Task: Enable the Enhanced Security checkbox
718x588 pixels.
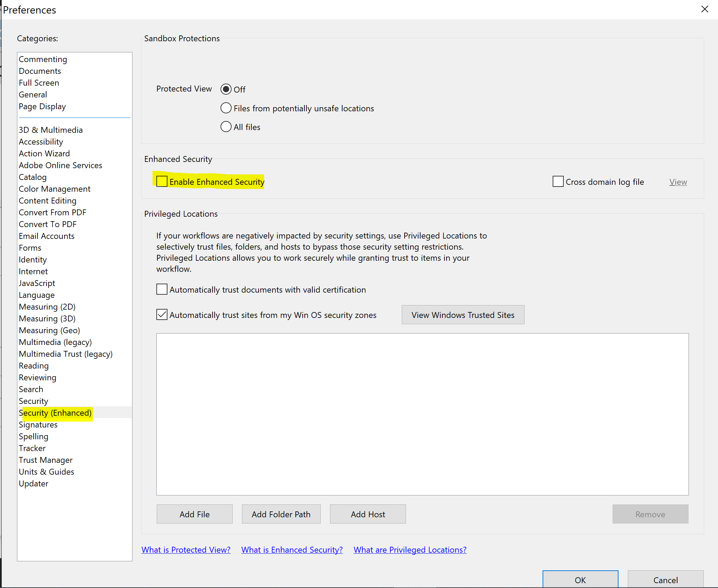Action: pos(162,182)
